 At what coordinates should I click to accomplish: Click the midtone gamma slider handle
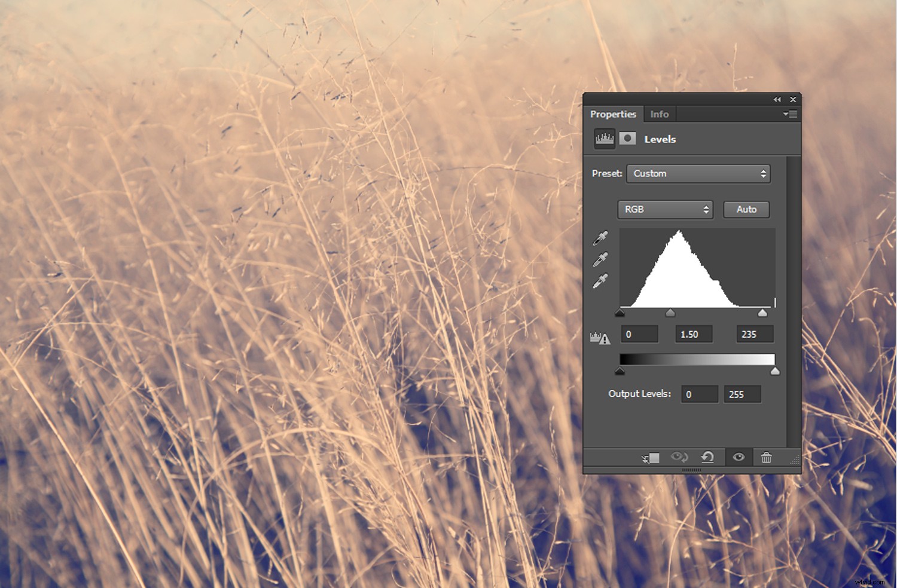click(670, 312)
